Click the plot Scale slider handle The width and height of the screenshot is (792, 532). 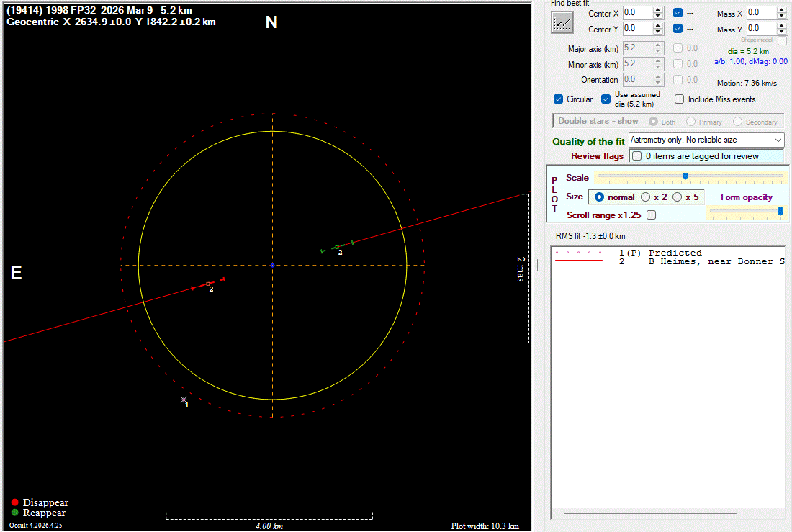point(685,176)
